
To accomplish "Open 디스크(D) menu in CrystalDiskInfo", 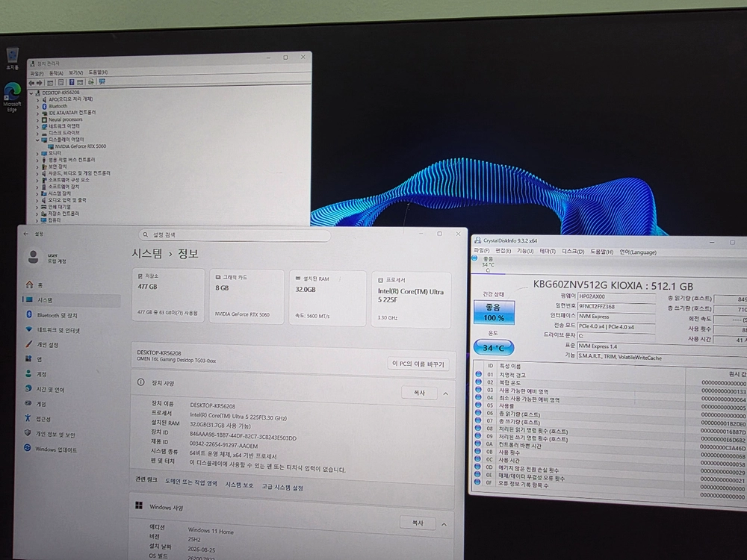I will 573,252.
